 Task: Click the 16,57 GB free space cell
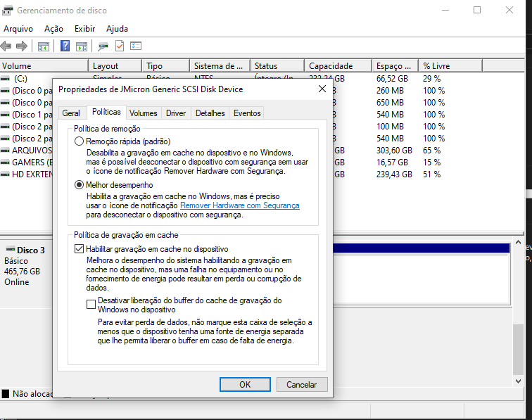click(x=392, y=163)
